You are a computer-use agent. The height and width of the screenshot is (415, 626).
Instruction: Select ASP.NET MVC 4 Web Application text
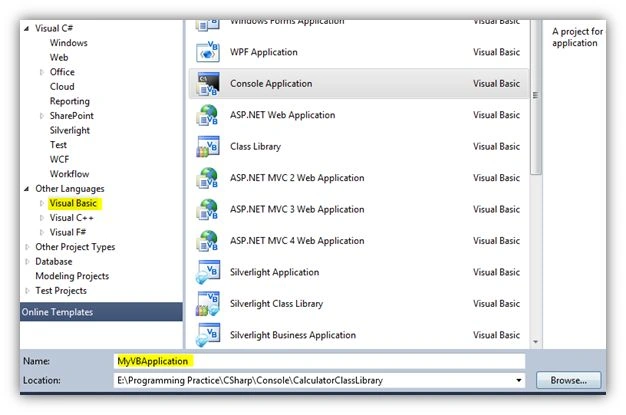pos(297,241)
